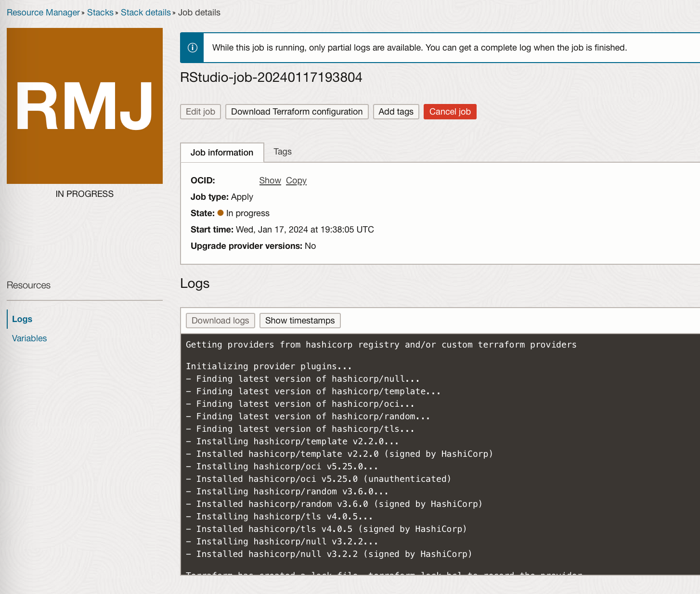This screenshot has height=594, width=700.
Task: Switch to the Tags tab
Action: click(x=283, y=152)
